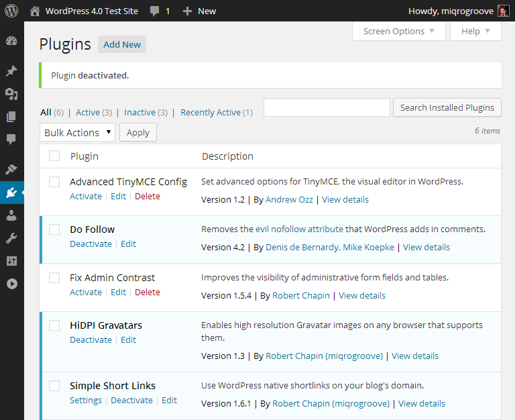Open the Tools wrench icon
Image resolution: width=515 pixels, height=420 pixels.
click(11, 238)
